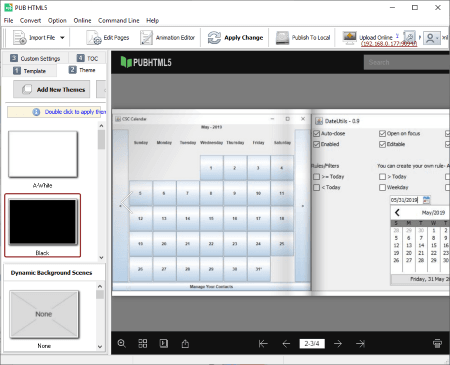Toggle autoplay icon in bottom bar
Screen dimensions: 450x365
pyautogui.click(x=164, y=343)
